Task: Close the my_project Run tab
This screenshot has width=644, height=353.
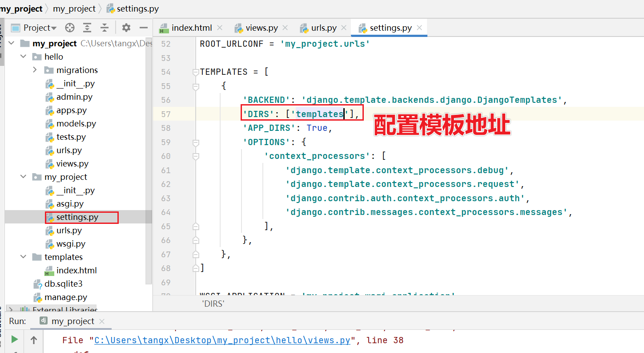Action: point(102,321)
